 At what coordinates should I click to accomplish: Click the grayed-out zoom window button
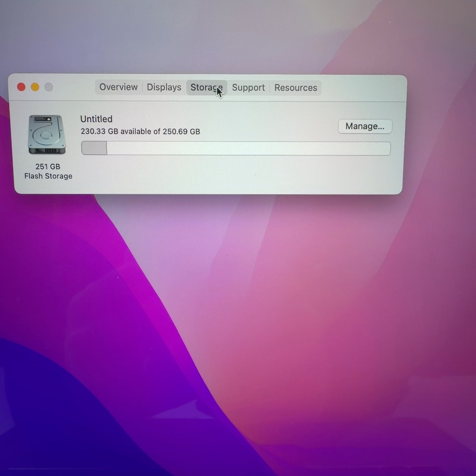pos(49,87)
